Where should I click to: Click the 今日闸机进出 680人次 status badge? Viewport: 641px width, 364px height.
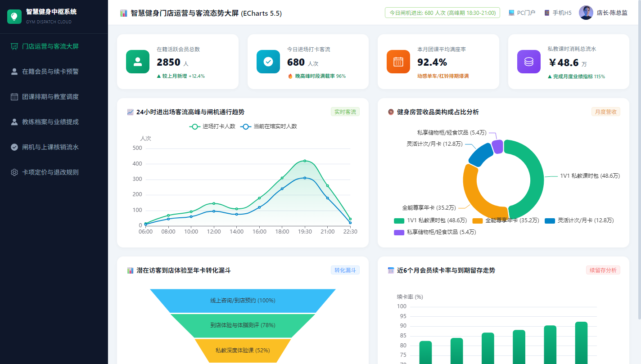442,13
